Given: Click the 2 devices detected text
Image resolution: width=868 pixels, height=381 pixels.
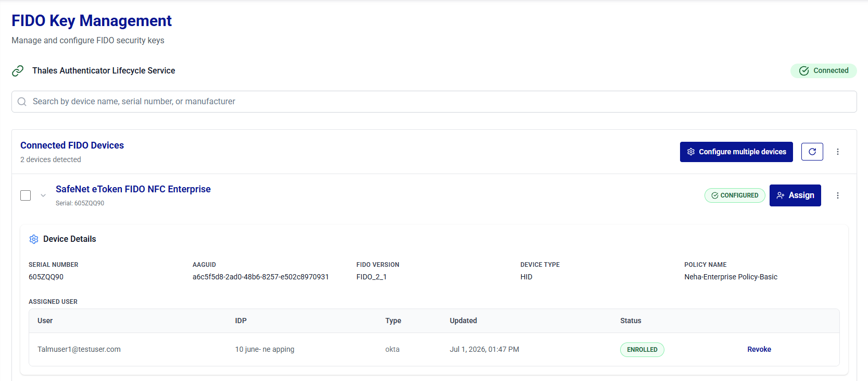Looking at the screenshot, I should click(51, 159).
